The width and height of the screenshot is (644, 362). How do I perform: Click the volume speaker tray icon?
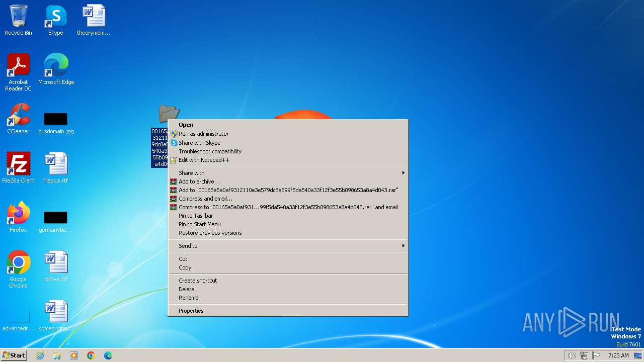pyautogui.click(x=572, y=355)
